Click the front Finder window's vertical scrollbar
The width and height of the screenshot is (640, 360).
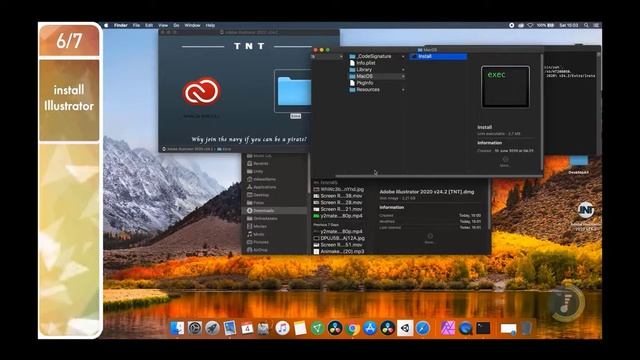pyautogui.click(x=542, y=112)
